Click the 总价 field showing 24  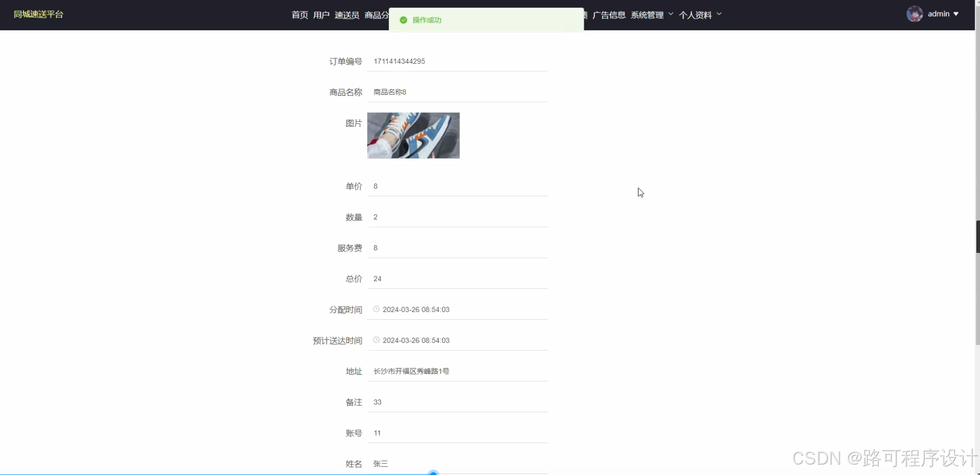(457, 279)
